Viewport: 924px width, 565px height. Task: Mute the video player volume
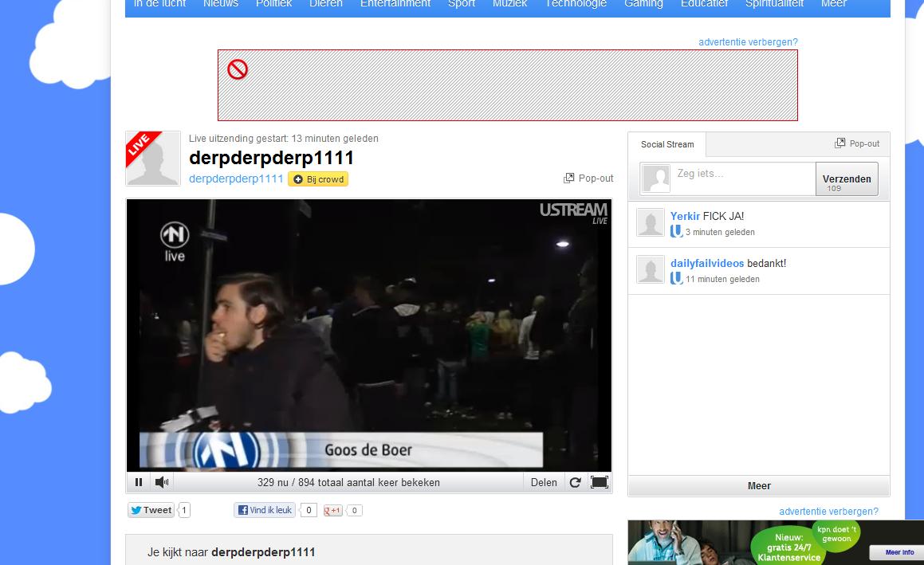click(x=162, y=482)
